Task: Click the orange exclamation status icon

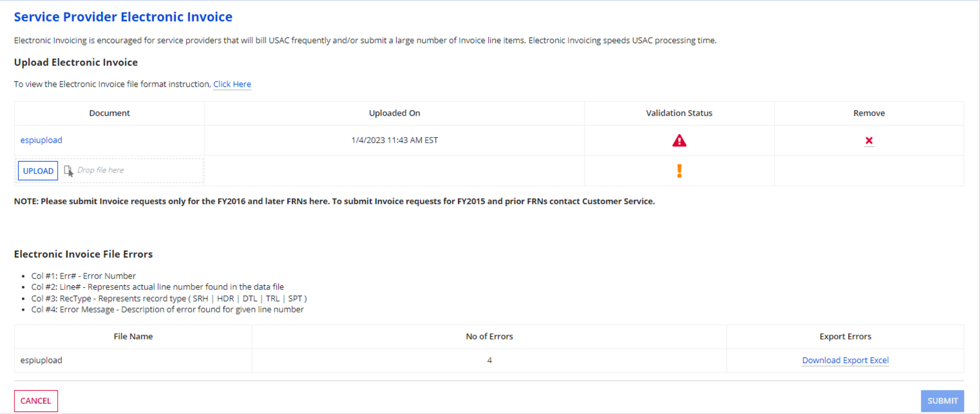Action: pos(679,171)
